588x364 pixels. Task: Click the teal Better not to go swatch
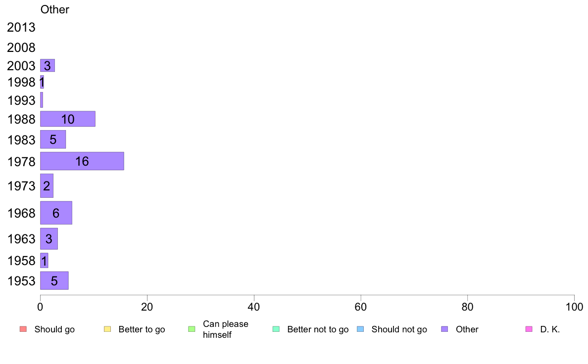point(276,329)
